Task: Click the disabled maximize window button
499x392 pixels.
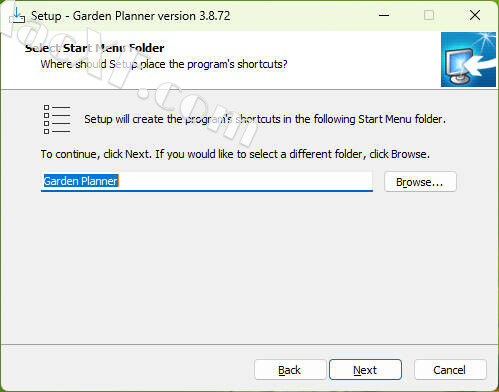Action: [x=429, y=15]
